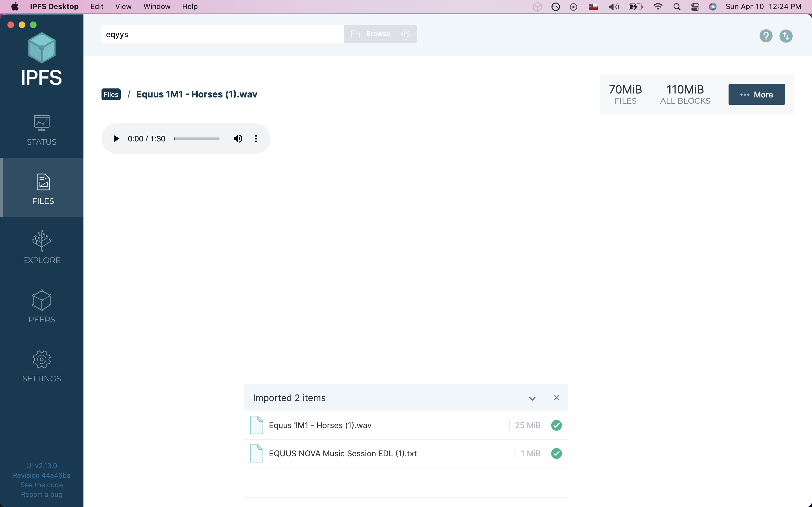Screen dimensions: 812x507
Task: Collapse the Imported 2 items panel
Action: (x=532, y=398)
